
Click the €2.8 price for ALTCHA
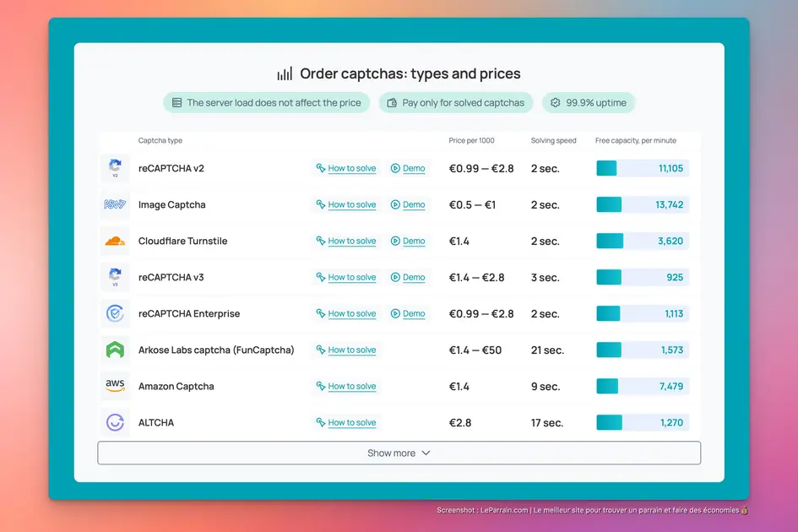[459, 422]
